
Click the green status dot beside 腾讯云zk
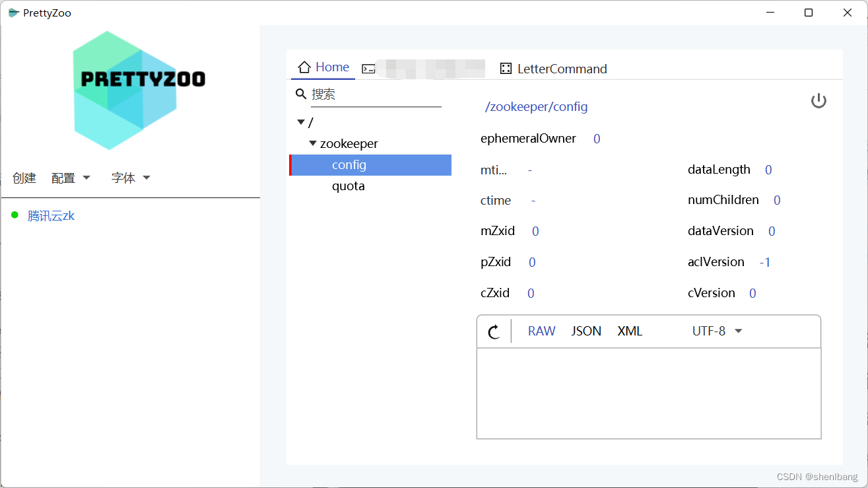(14, 215)
